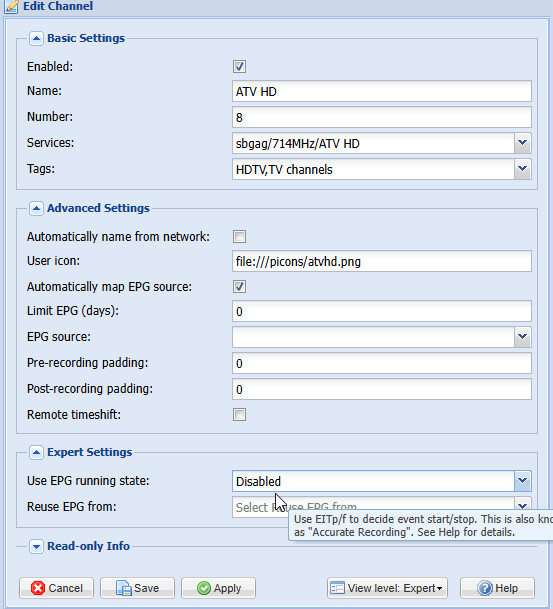Open Use EPG running state dropdown
Screen dimensions: 553x609
[523, 481]
